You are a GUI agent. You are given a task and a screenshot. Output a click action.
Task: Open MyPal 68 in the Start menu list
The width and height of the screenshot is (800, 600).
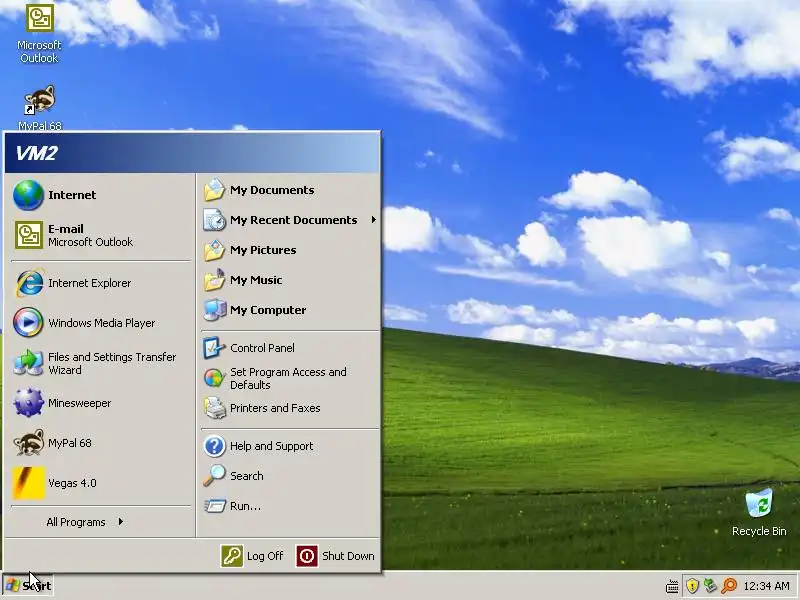point(53,443)
